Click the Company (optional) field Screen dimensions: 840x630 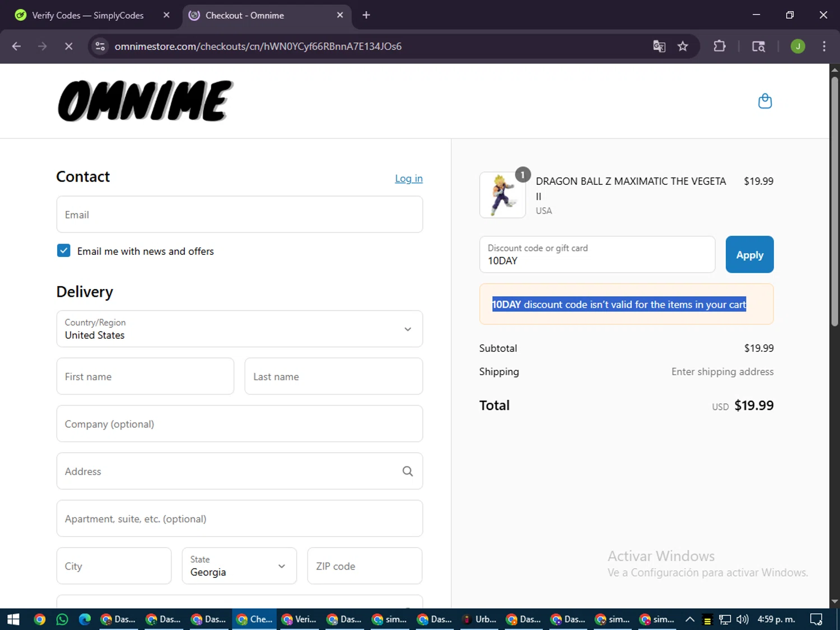(x=240, y=424)
